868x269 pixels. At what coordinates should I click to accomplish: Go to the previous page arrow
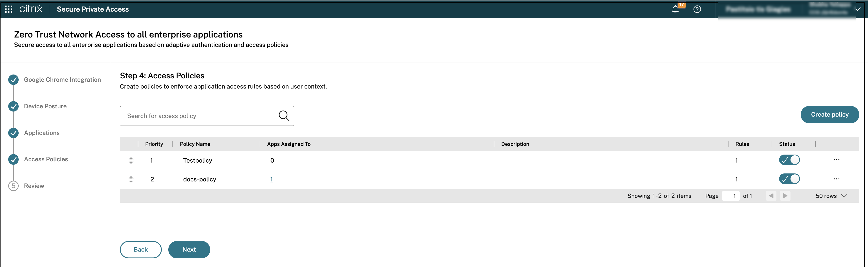pyautogui.click(x=771, y=196)
